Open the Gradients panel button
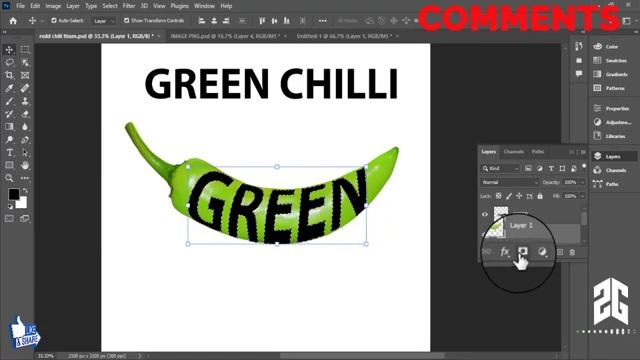640x360 pixels. [611, 74]
